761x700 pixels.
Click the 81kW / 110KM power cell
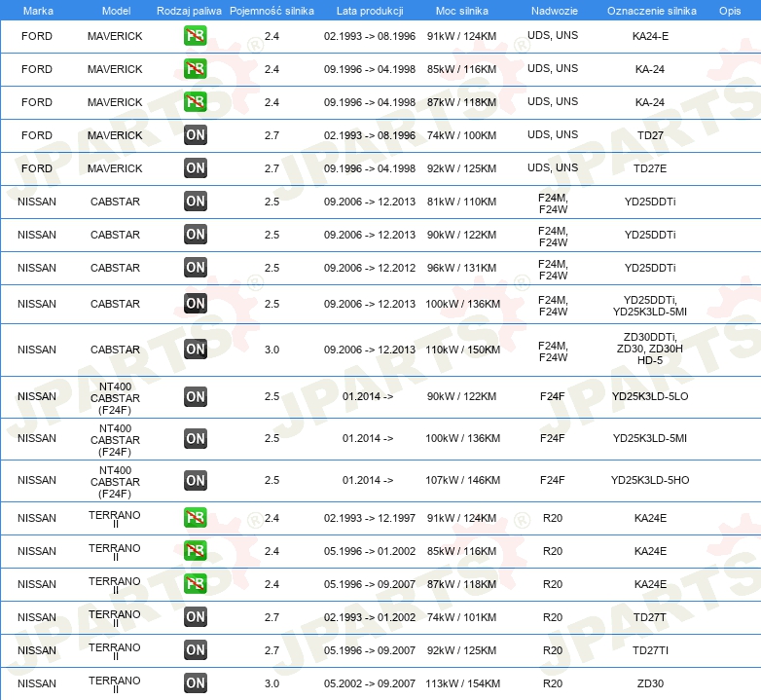pyautogui.click(x=461, y=202)
